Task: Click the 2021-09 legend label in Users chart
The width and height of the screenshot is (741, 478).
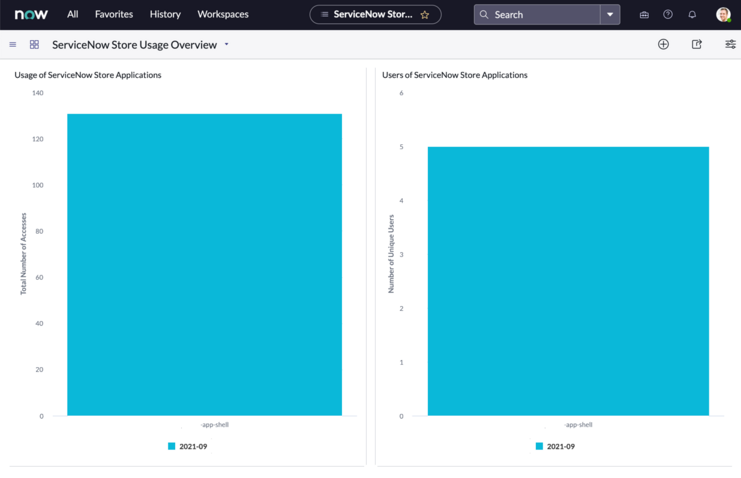Action: click(561, 446)
